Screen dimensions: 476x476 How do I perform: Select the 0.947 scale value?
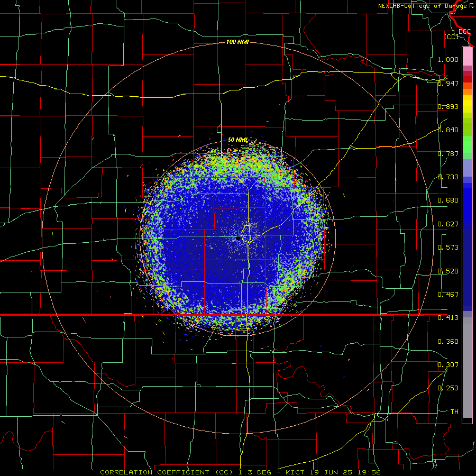click(448, 83)
